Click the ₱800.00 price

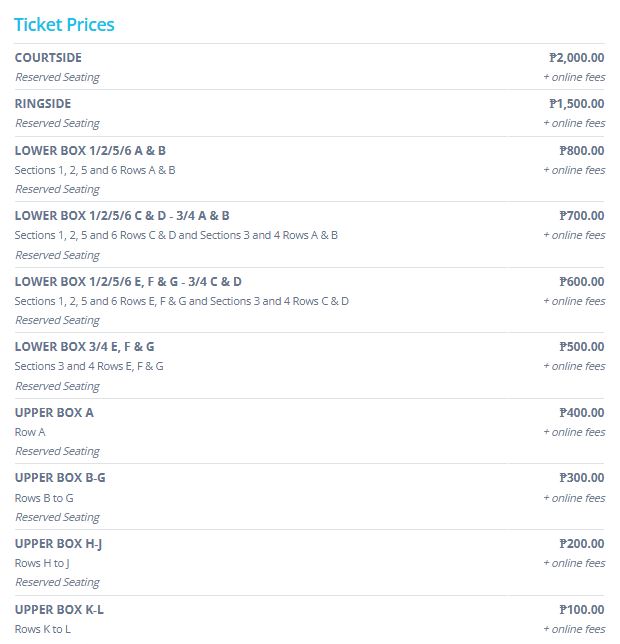pyautogui.click(x=581, y=151)
